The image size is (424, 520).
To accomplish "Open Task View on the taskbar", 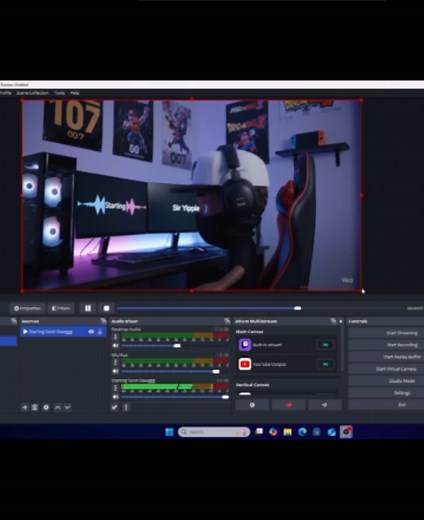I will coord(259,432).
